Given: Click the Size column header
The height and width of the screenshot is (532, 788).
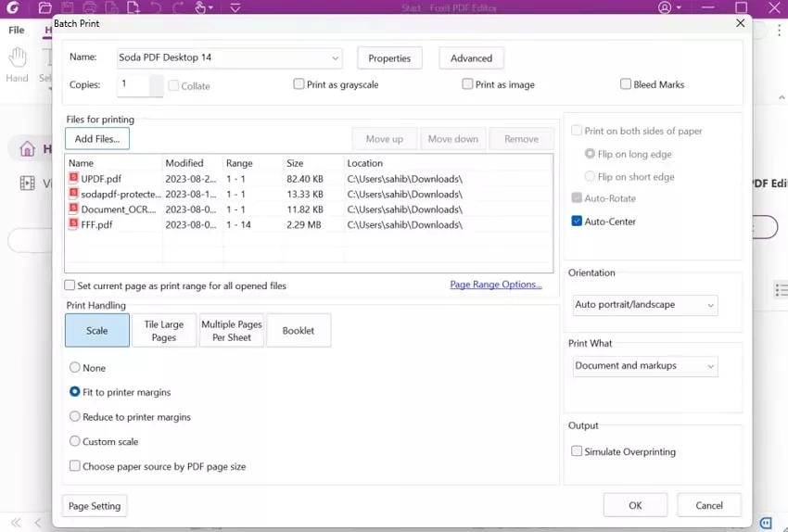Looking at the screenshot, I should click(314, 163).
